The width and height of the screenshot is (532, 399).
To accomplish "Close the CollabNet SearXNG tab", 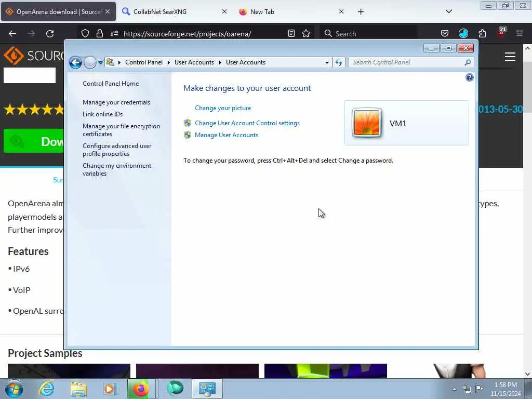I will 224,11.
